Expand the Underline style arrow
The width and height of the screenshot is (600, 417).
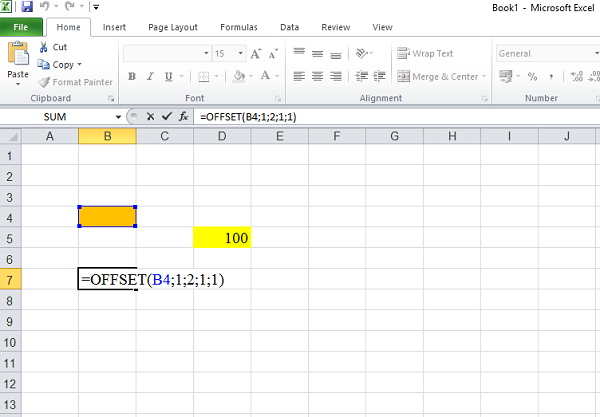point(181,77)
